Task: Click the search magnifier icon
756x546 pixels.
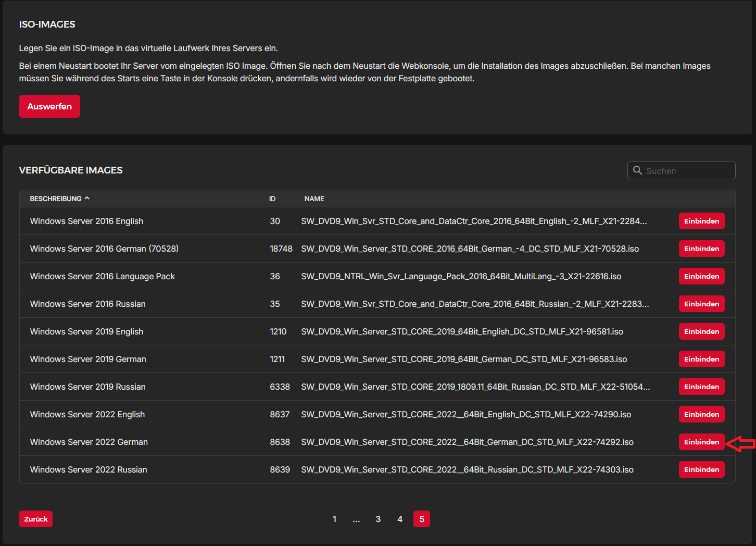Action: click(x=637, y=170)
